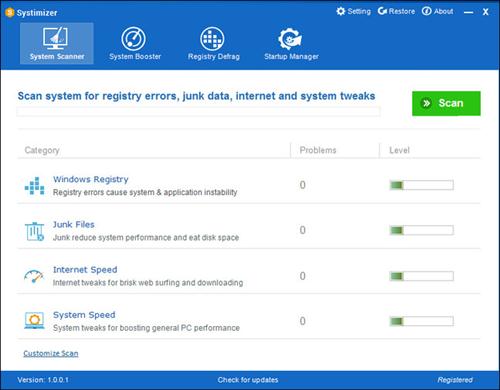Viewport: 500px width, 390px height.
Task: Click the Junk Files trash bin icon
Action: click(x=34, y=231)
